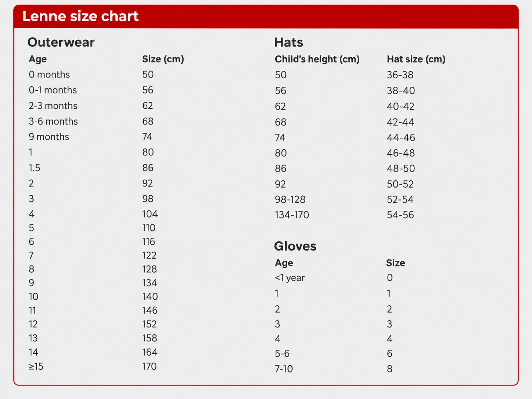Click the gloves age range 7-10
532x399 pixels.
coord(284,369)
